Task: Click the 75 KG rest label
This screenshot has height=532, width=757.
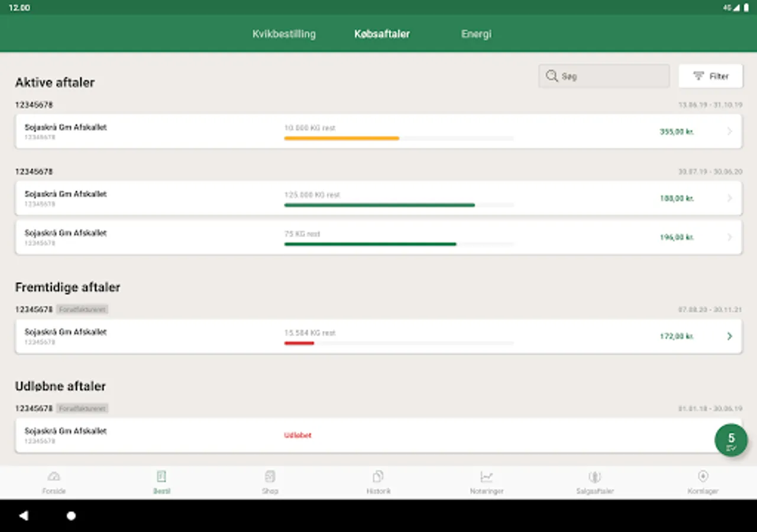Action: 302,234
